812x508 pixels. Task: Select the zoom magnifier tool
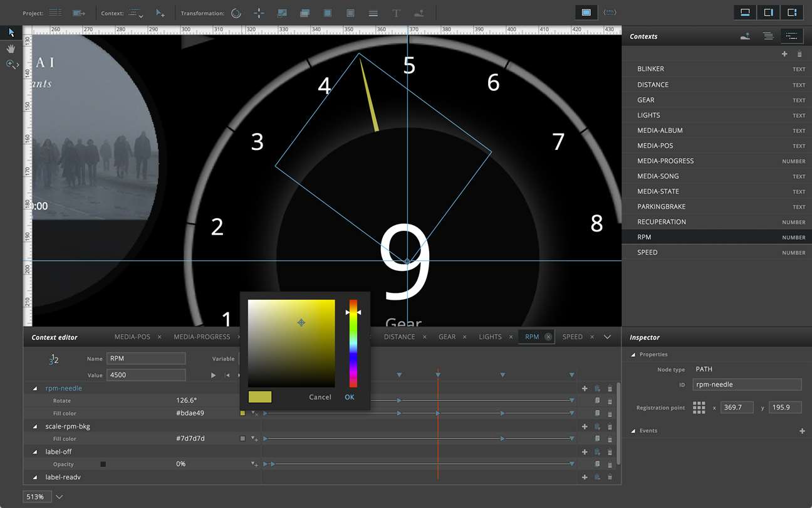pyautogui.click(x=11, y=64)
